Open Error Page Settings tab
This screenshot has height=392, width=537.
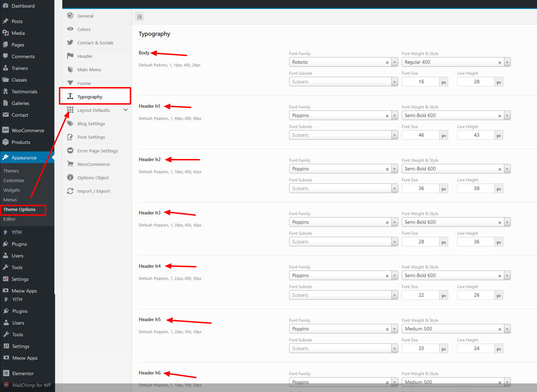pyautogui.click(x=97, y=150)
